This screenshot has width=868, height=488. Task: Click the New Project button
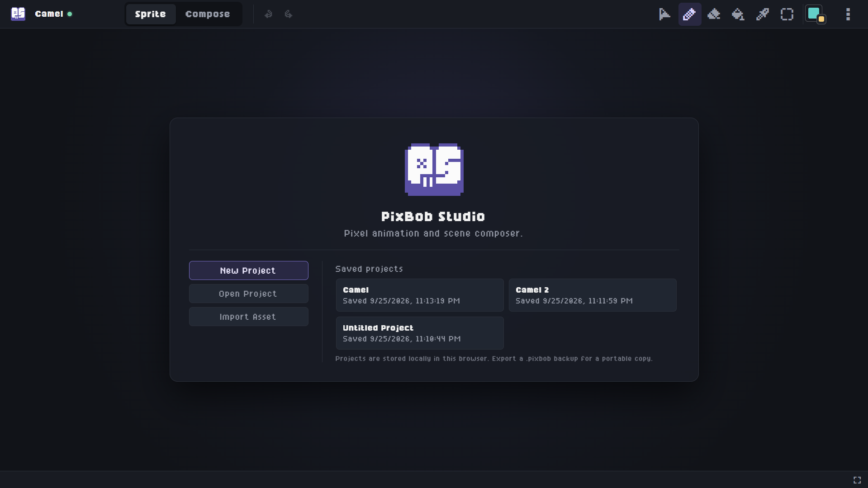coord(248,270)
